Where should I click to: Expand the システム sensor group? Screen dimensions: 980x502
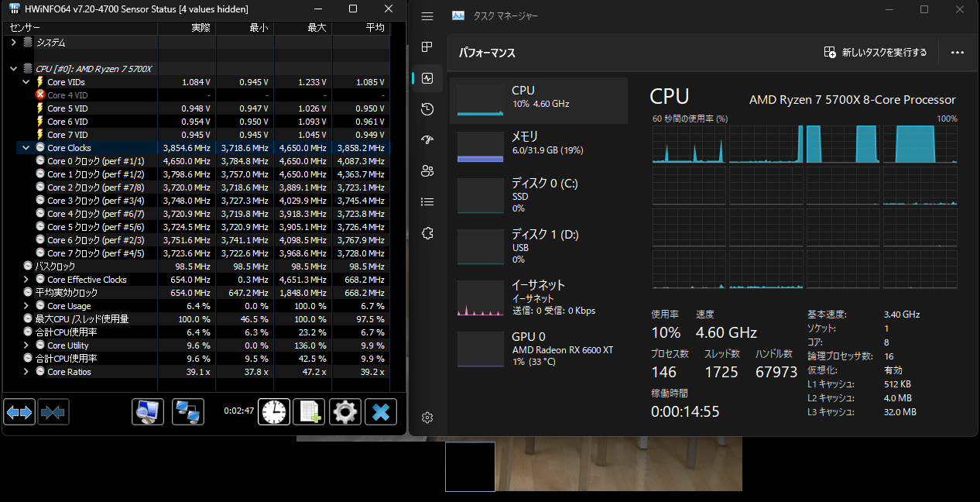(x=13, y=42)
